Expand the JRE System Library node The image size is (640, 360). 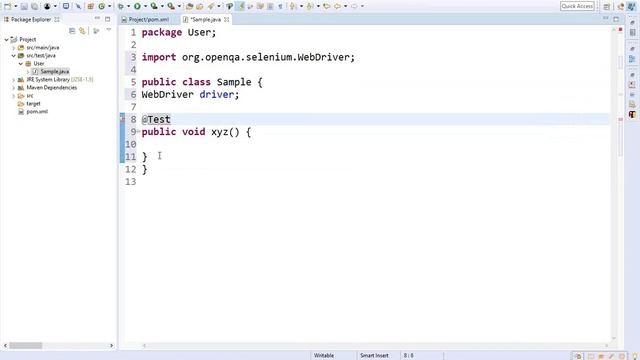click(13, 80)
